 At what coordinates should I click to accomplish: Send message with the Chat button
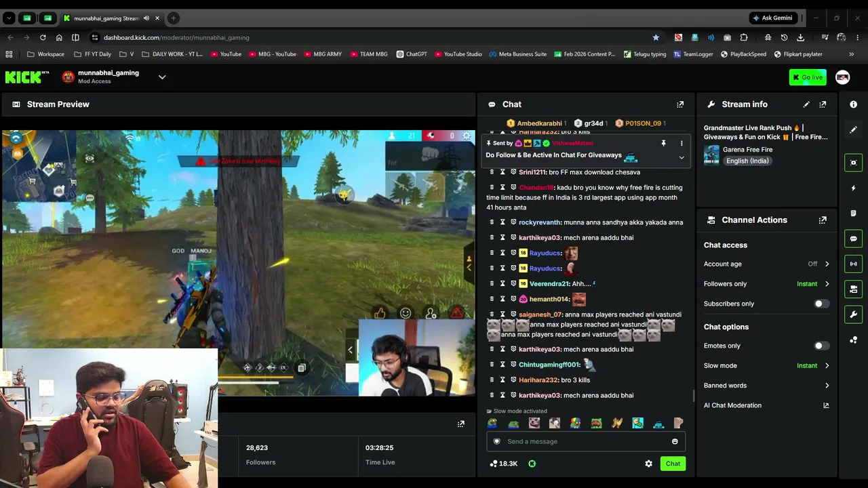coord(673,464)
